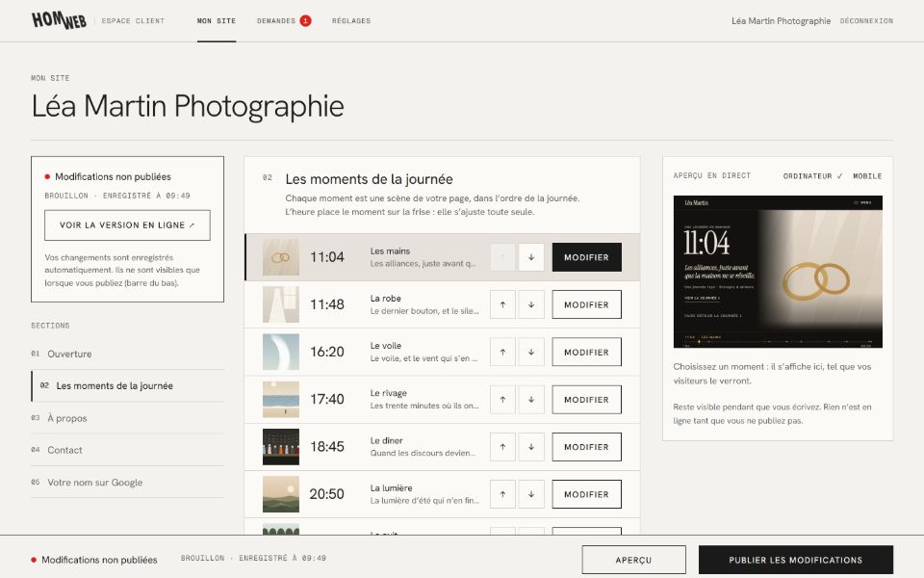Move 'Le rivage' moment up
The width and height of the screenshot is (924, 578).
[x=502, y=399]
